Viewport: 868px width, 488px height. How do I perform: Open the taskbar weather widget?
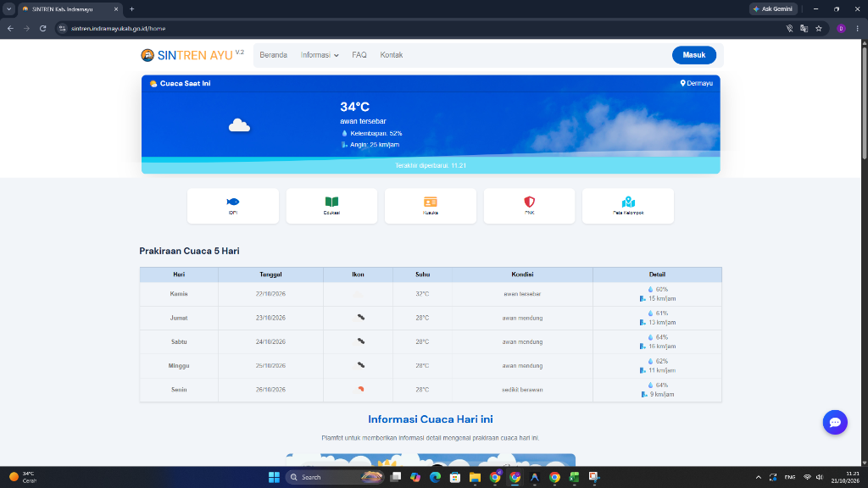coord(23,477)
